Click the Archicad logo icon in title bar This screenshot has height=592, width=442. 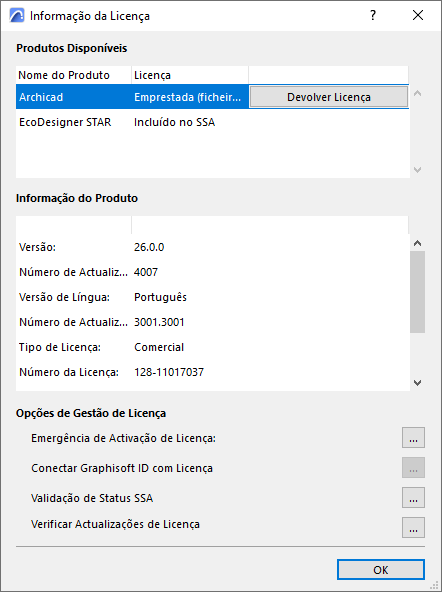[x=17, y=15]
